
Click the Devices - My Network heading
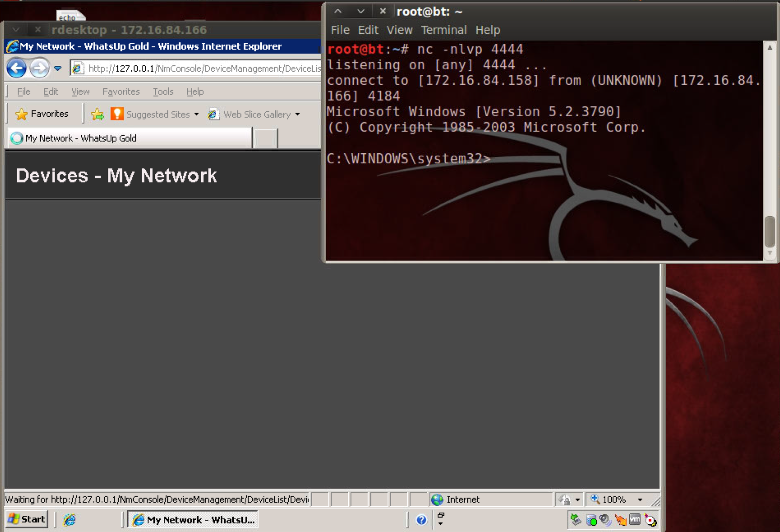116,176
